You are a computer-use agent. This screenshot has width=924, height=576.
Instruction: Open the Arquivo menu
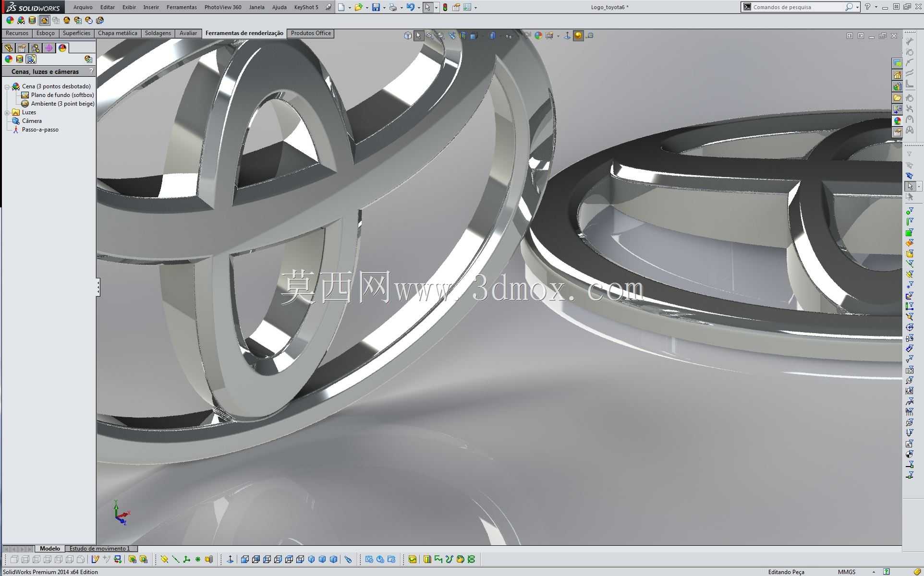[x=83, y=7]
